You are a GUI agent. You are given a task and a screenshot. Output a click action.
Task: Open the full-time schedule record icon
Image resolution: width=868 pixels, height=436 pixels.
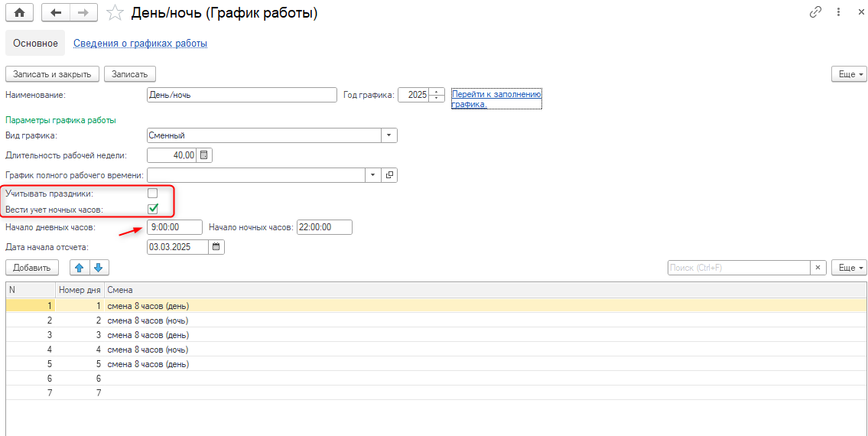pyautogui.click(x=389, y=175)
